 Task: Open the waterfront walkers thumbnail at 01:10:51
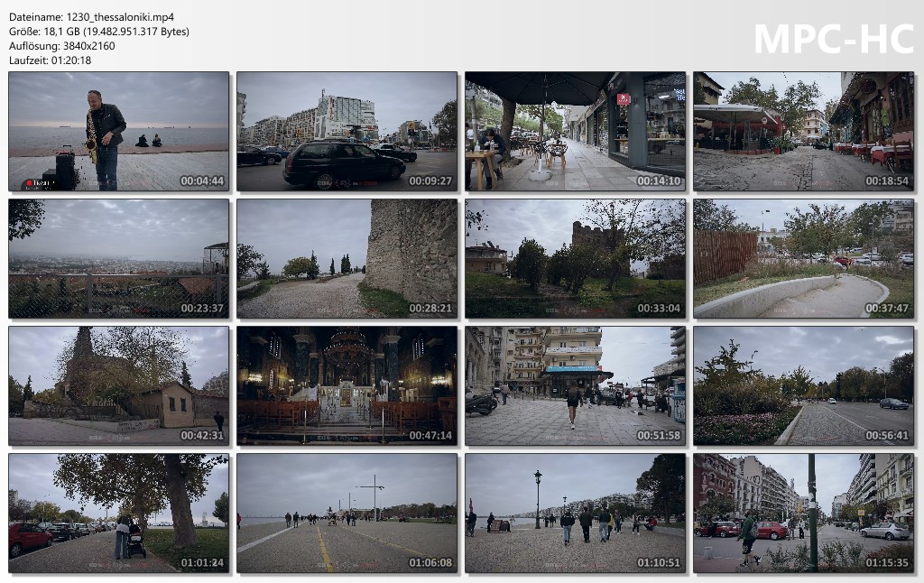(575, 514)
